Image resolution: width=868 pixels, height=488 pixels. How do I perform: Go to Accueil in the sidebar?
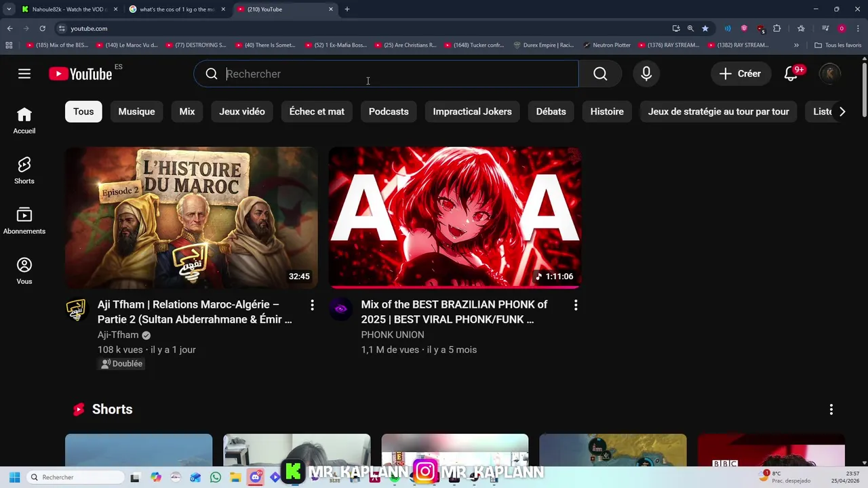(24, 121)
